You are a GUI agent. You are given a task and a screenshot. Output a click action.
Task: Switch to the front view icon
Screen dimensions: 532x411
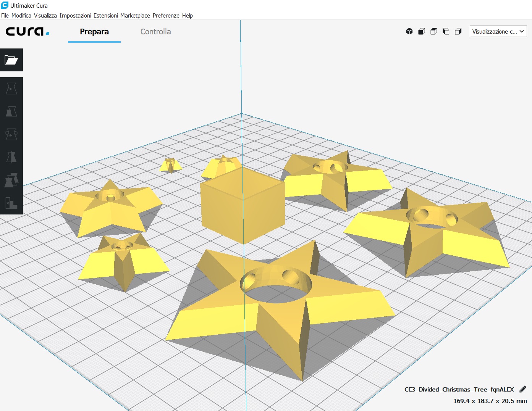[422, 31]
